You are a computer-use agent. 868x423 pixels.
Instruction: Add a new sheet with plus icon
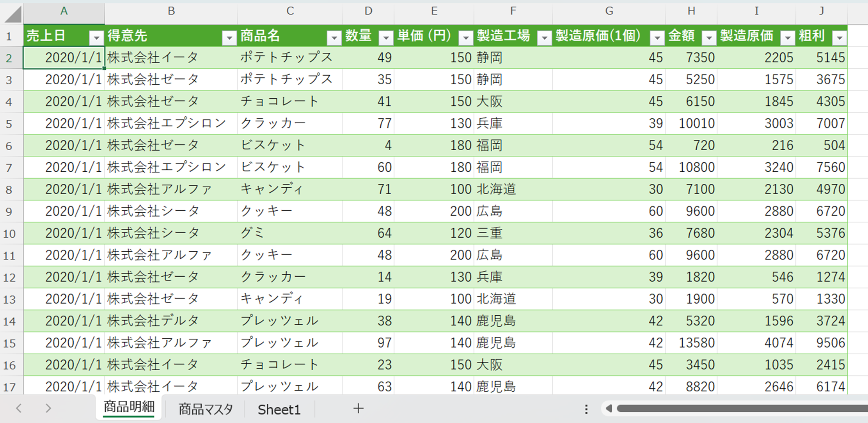pos(358,409)
